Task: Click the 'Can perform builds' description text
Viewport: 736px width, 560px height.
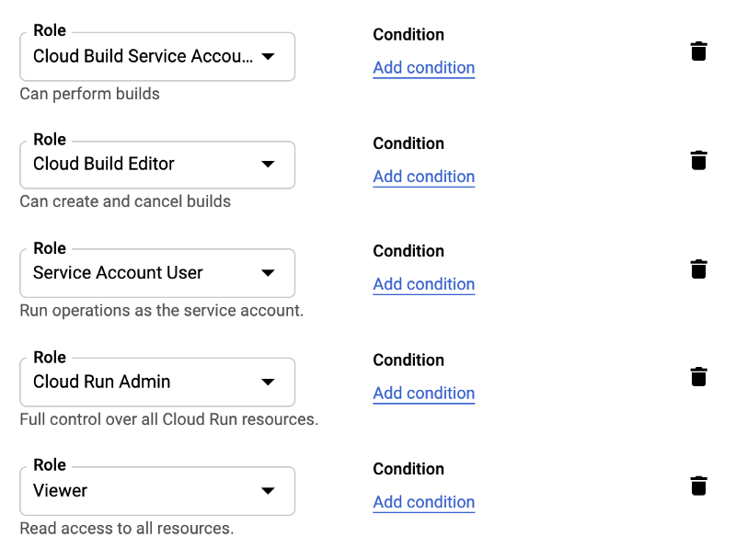Action: point(89,94)
